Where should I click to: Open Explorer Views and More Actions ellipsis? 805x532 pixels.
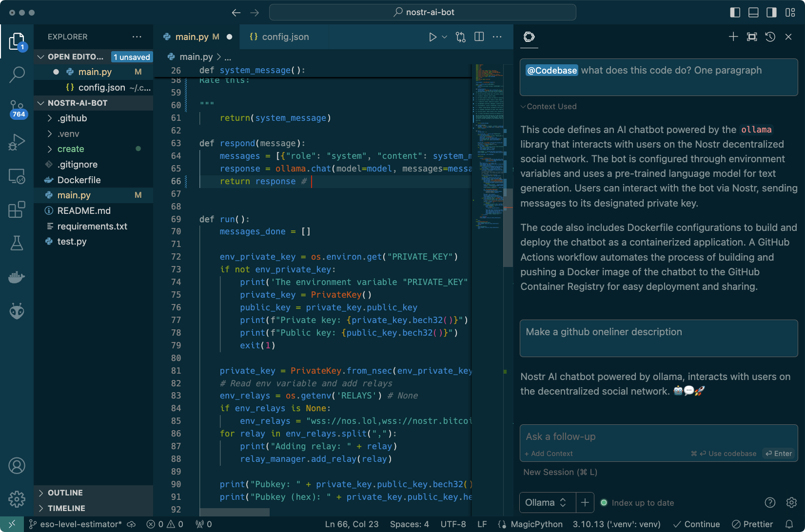137,37
